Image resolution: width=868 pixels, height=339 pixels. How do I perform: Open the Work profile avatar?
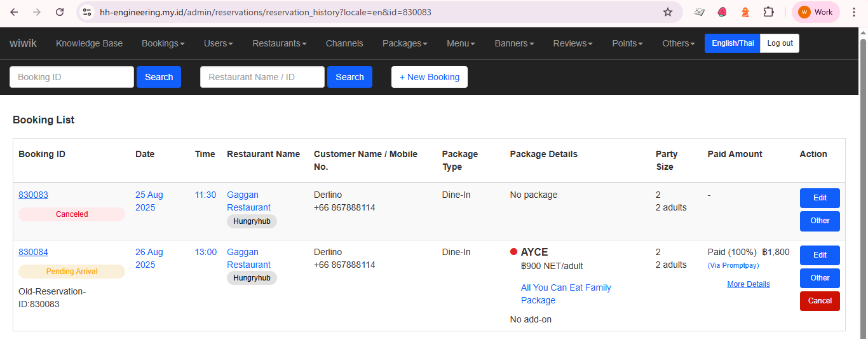pos(815,12)
